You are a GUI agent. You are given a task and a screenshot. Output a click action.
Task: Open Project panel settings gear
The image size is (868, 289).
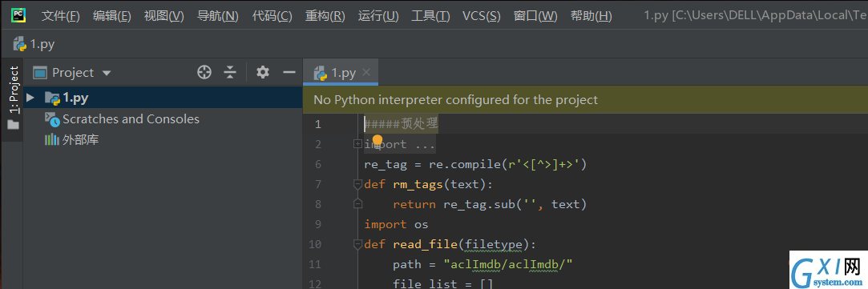(x=262, y=72)
